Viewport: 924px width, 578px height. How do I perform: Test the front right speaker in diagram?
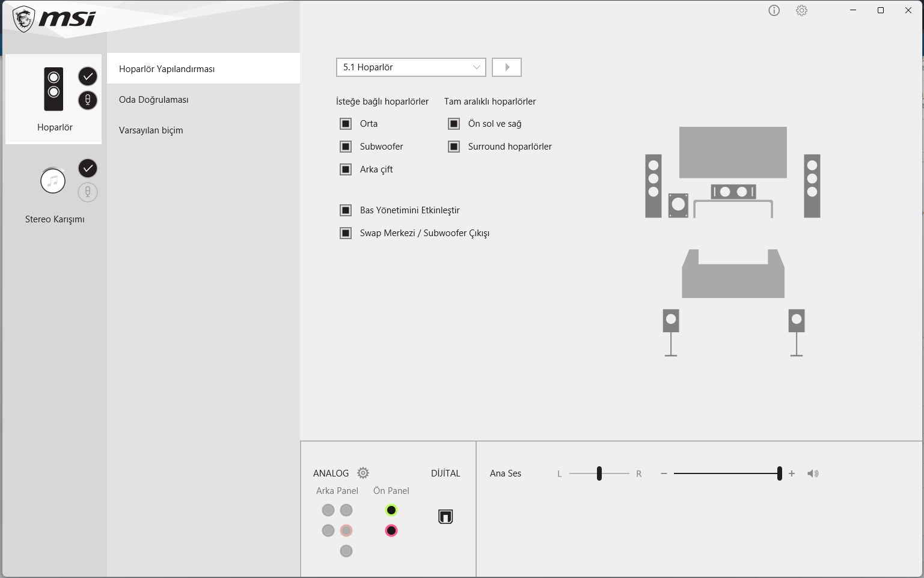(x=812, y=186)
